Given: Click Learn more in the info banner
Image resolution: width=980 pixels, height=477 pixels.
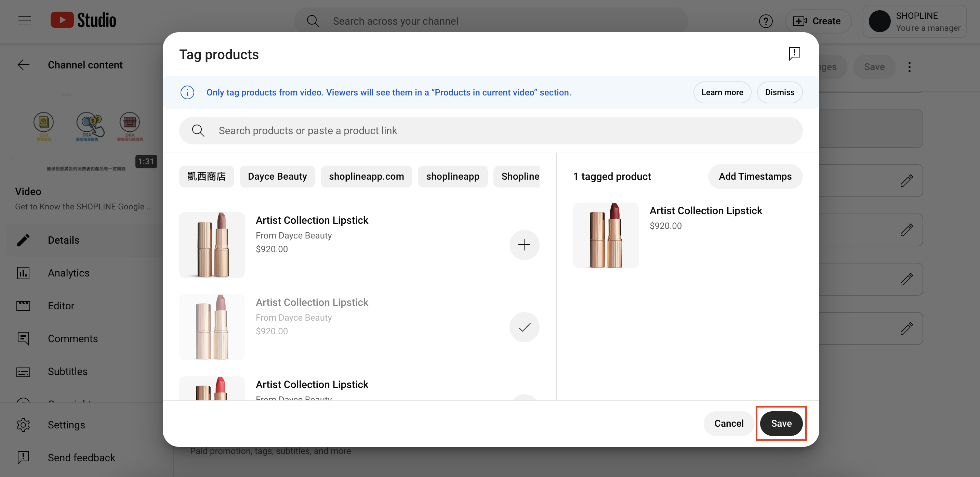Looking at the screenshot, I should pyautogui.click(x=722, y=92).
